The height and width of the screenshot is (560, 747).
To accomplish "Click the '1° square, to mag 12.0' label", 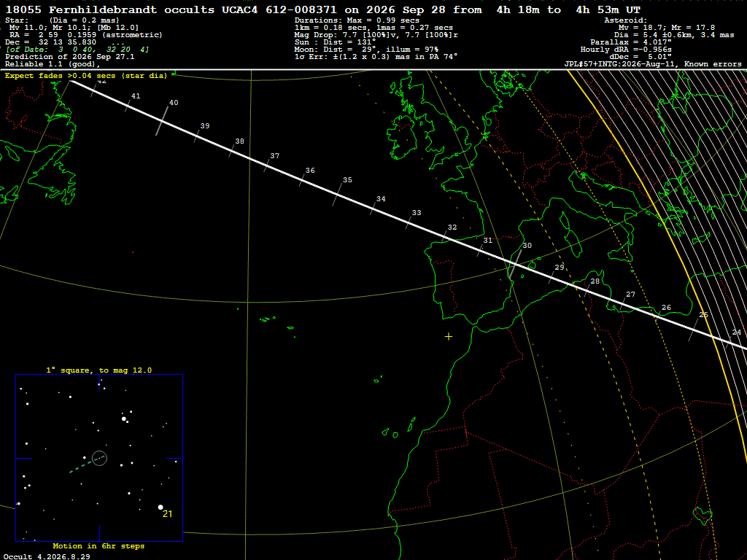I will point(99,370).
